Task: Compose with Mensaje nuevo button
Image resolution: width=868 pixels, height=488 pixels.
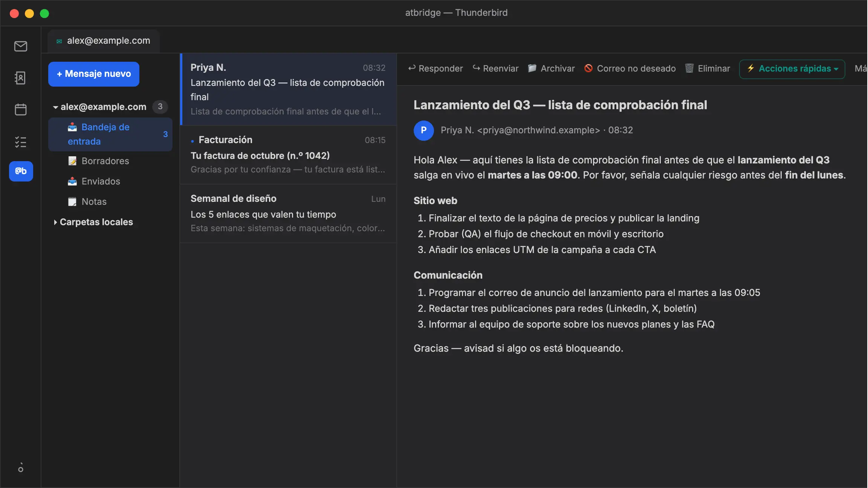Action: [x=94, y=74]
